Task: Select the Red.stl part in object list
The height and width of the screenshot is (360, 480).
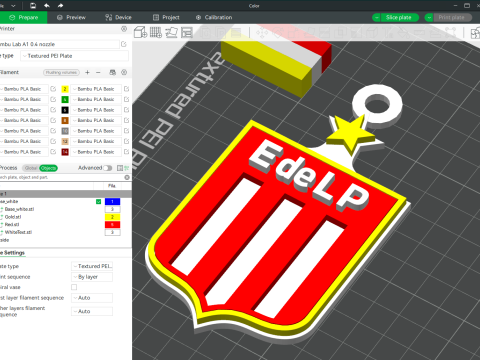Action: (12, 225)
